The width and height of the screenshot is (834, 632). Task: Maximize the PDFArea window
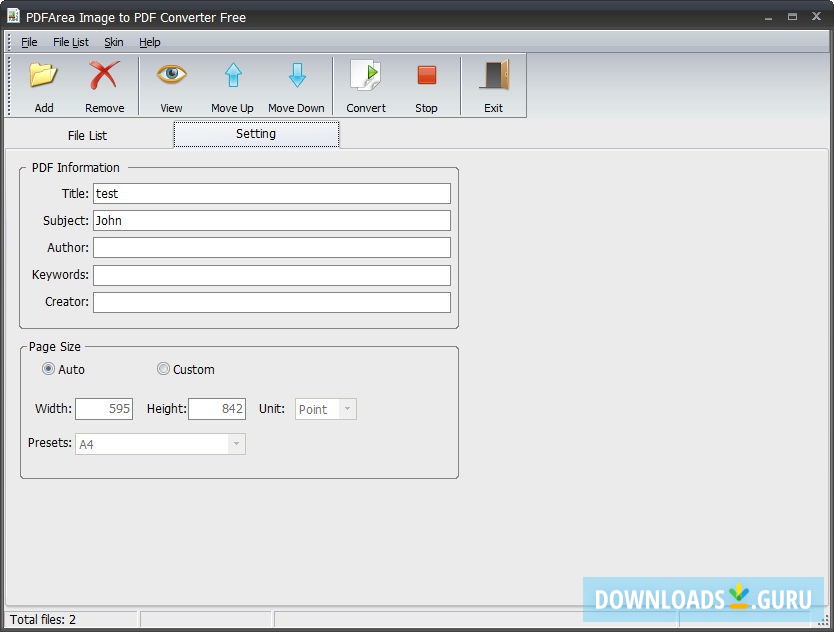coord(793,16)
